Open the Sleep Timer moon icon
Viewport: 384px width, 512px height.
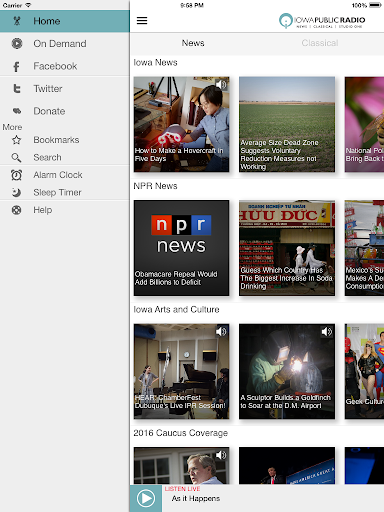[16, 192]
